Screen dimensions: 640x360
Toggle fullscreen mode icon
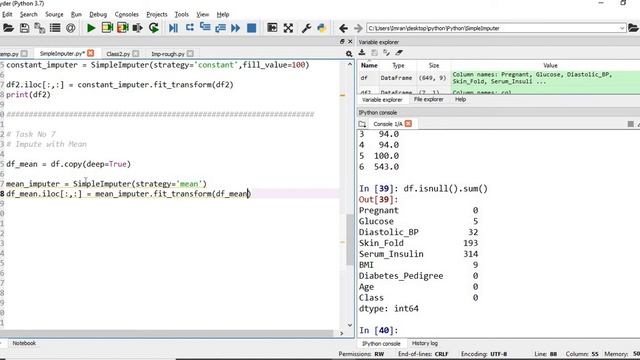pos(288,28)
